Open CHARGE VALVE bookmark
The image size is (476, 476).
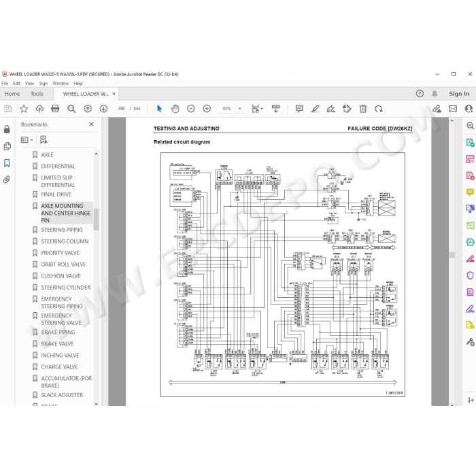point(60,367)
